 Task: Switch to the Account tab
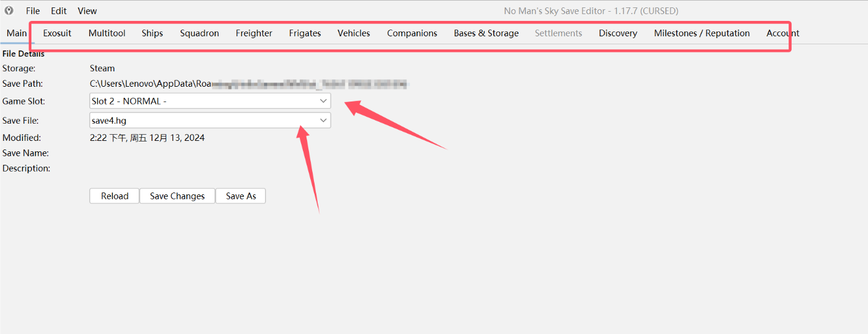click(x=782, y=33)
